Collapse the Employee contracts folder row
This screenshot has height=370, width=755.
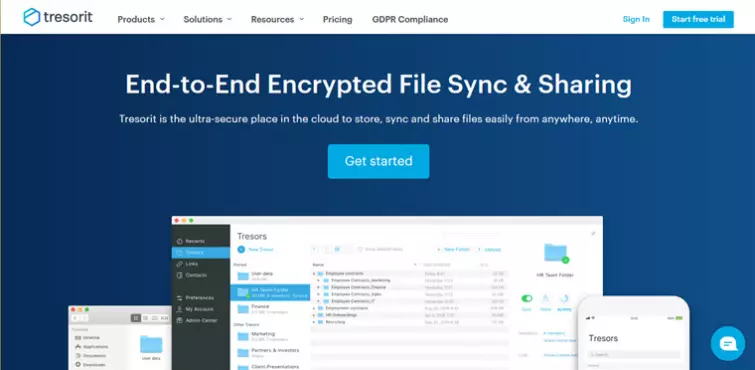(x=314, y=274)
